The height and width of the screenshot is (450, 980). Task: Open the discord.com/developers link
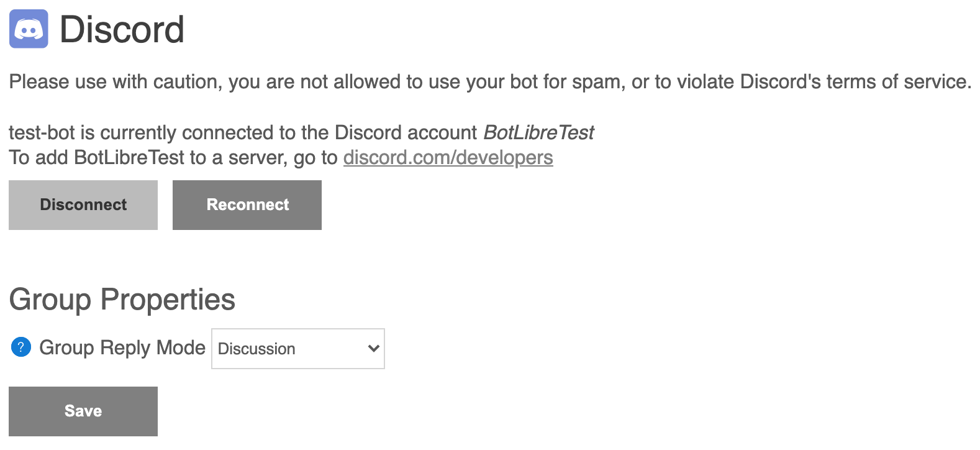pyautogui.click(x=448, y=158)
